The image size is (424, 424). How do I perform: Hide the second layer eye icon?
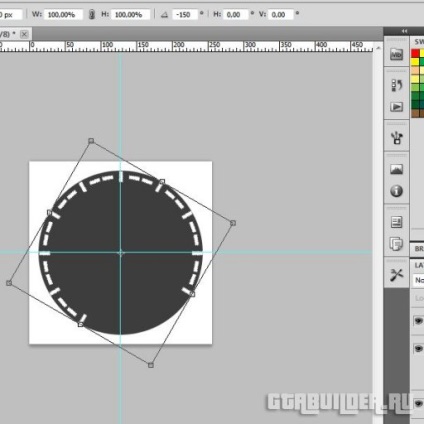pos(419,349)
